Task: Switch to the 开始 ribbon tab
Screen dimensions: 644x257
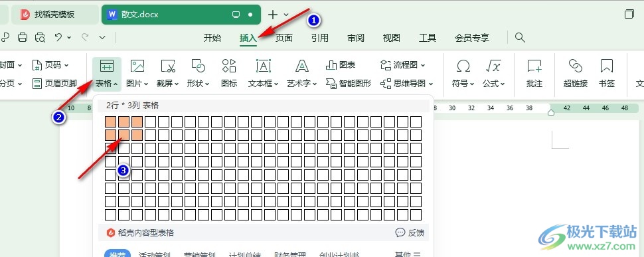Action: (212, 38)
